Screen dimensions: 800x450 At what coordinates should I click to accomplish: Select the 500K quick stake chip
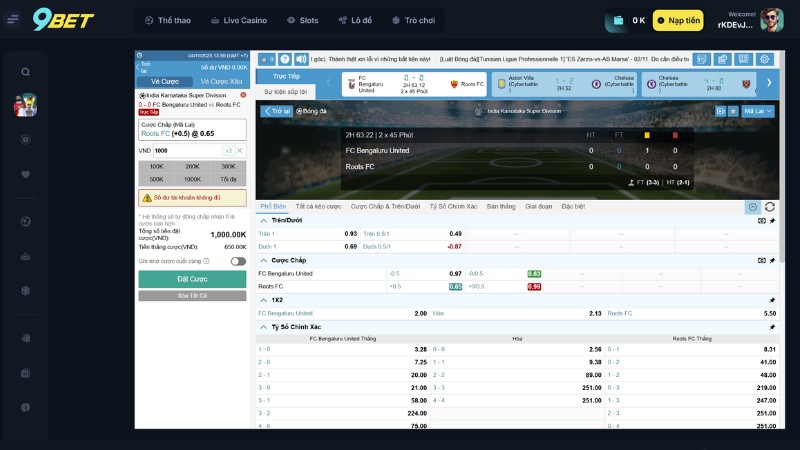157,179
